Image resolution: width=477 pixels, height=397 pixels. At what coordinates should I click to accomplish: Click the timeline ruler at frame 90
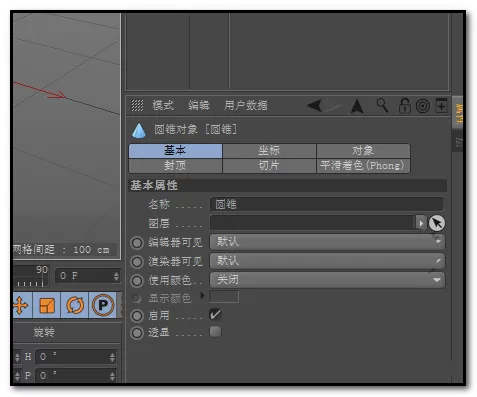click(42, 276)
